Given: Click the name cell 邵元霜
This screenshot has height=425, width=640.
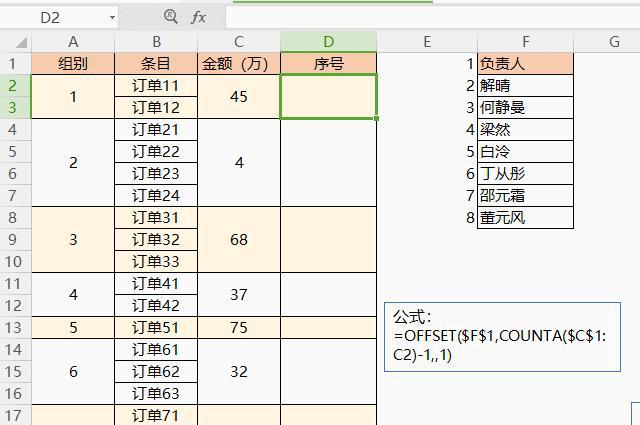Looking at the screenshot, I should click(x=526, y=196).
